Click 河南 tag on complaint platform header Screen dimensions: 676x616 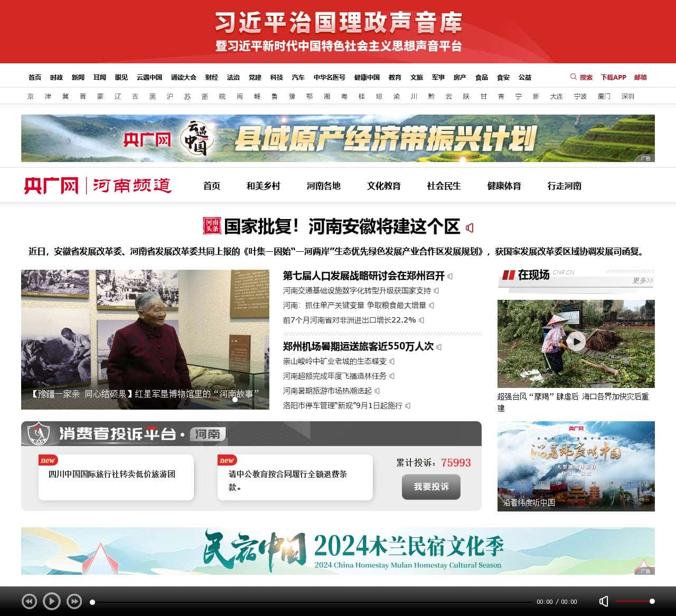coord(208,434)
